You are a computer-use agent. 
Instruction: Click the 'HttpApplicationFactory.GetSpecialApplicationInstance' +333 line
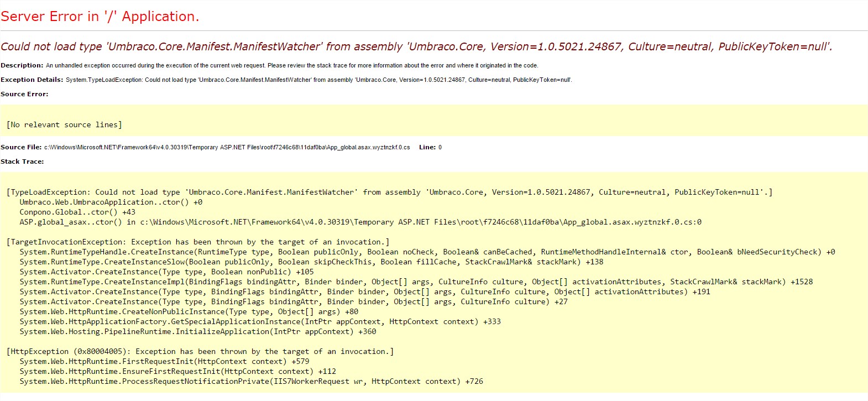coord(260,322)
